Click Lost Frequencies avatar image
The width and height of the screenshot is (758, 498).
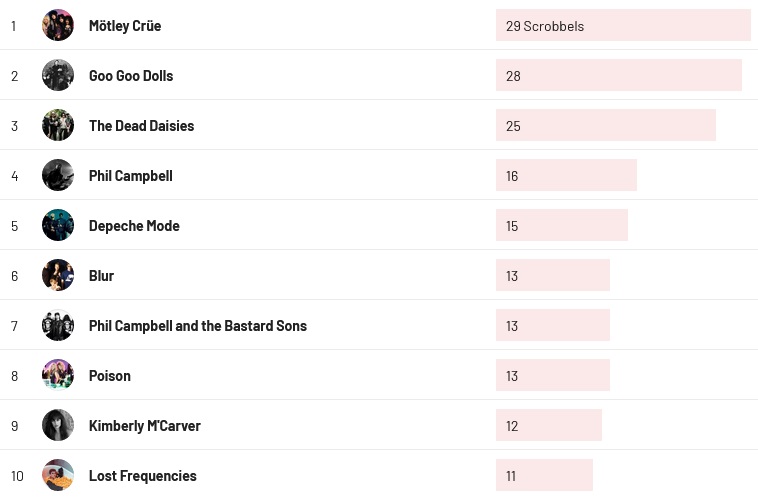click(58, 475)
